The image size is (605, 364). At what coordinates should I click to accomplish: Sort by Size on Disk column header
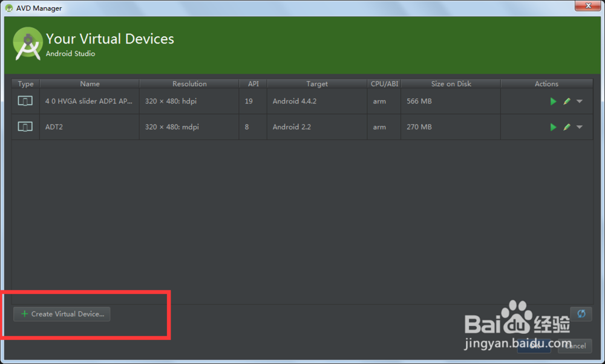[451, 83]
